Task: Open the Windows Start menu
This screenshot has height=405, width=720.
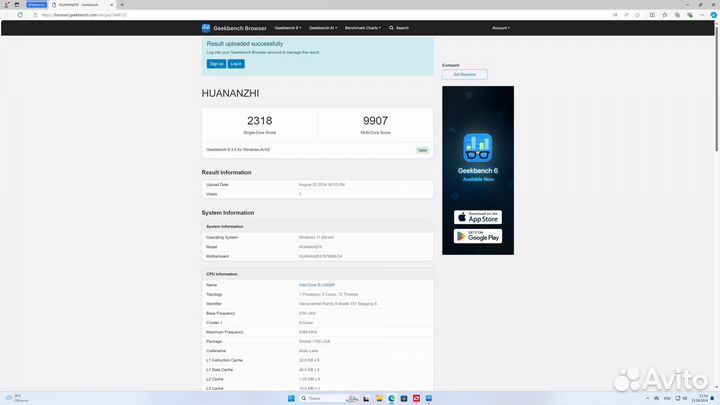Action: coord(291,399)
